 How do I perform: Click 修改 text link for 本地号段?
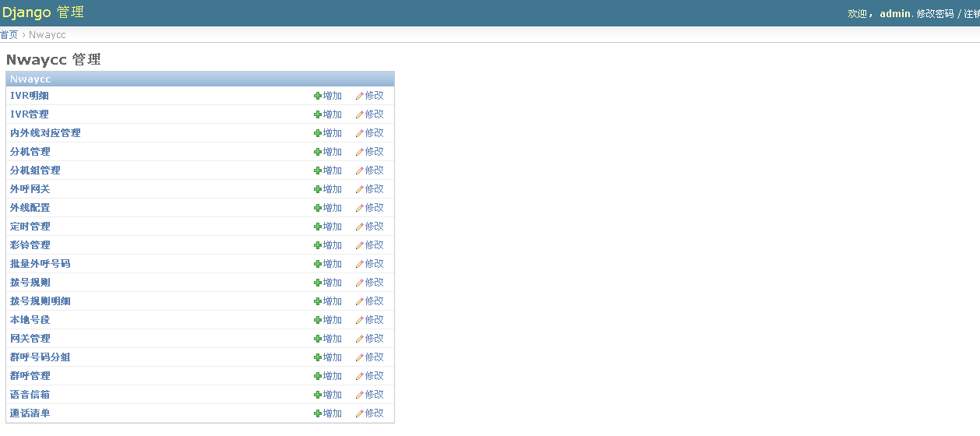click(x=375, y=320)
